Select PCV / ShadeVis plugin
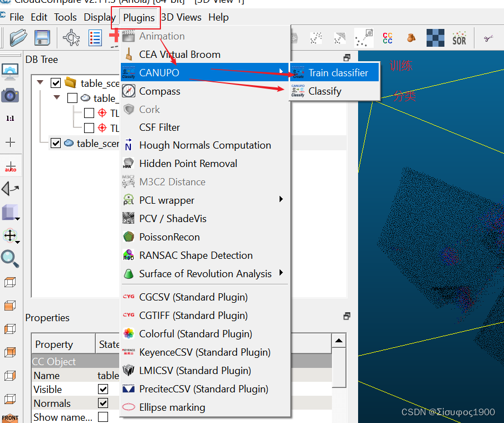This screenshot has height=423, width=504. 205,218
